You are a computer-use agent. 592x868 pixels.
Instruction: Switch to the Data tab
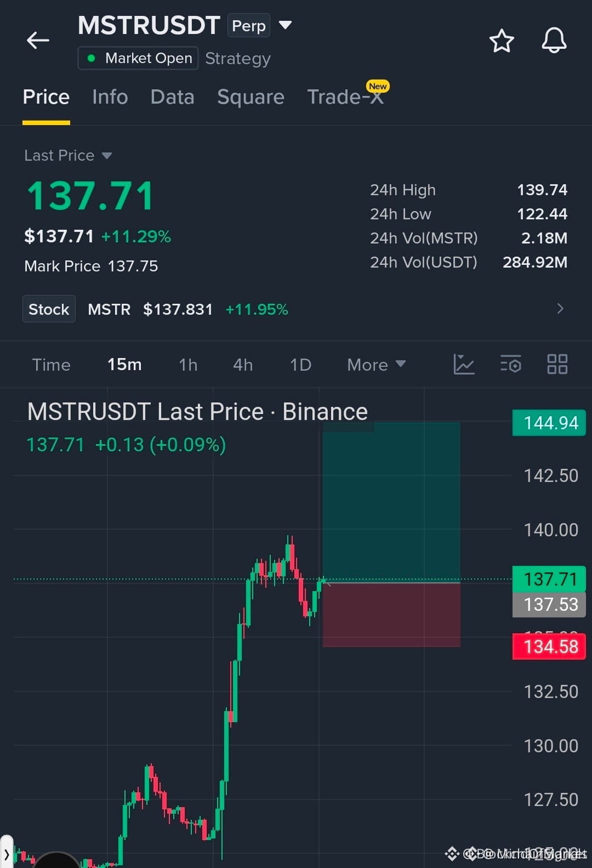point(172,97)
